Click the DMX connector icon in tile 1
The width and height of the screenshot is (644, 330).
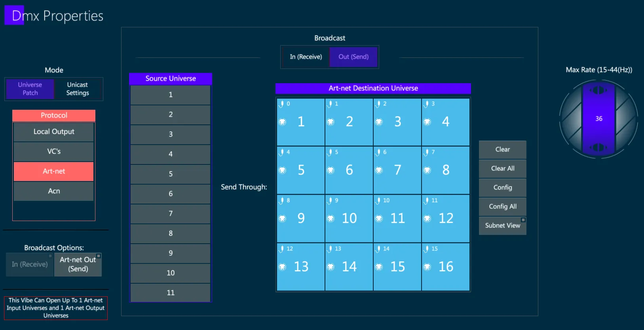coord(282,122)
